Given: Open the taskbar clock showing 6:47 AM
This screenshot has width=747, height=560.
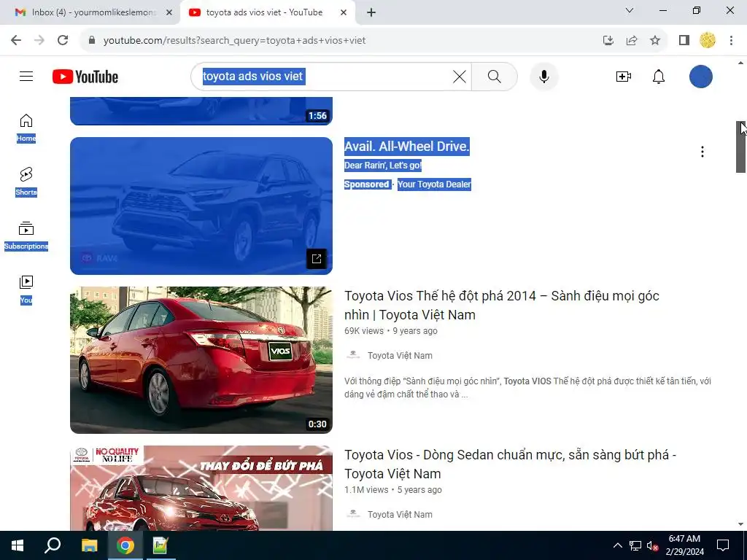Looking at the screenshot, I should tap(684, 545).
